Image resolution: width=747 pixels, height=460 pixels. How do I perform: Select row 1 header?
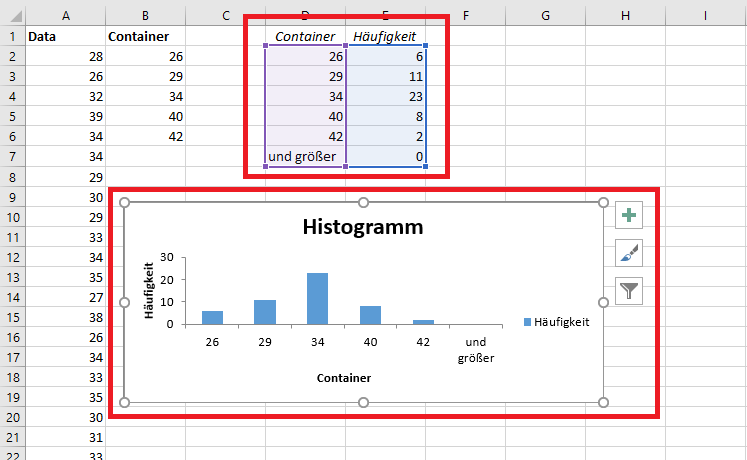click(x=13, y=37)
